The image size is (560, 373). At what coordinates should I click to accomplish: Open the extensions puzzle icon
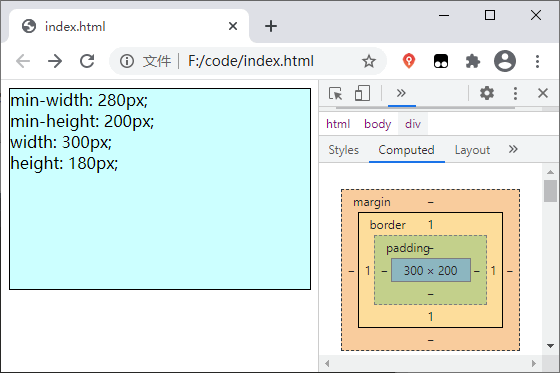[x=472, y=61]
